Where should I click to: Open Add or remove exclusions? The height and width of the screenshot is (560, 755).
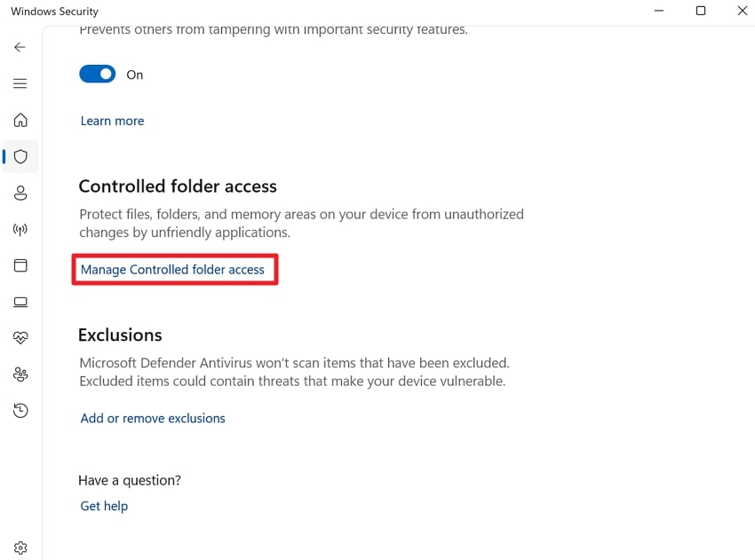pyautogui.click(x=152, y=418)
